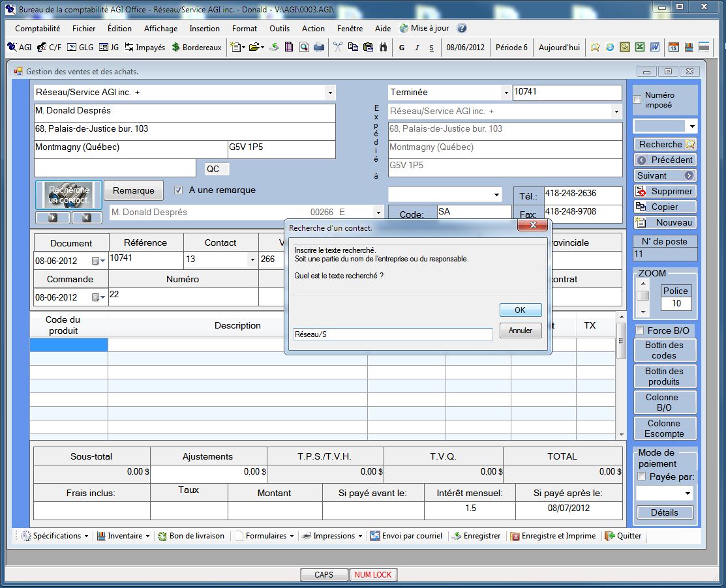
Task: Open the Affichage menu
Action: tap(160, 28)
